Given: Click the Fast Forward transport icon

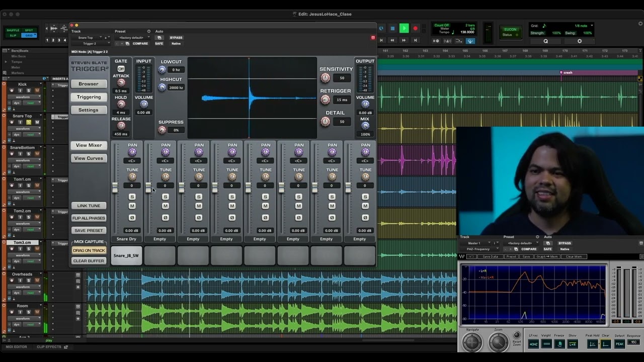Looking at the screenshot, I should [404, 40].
